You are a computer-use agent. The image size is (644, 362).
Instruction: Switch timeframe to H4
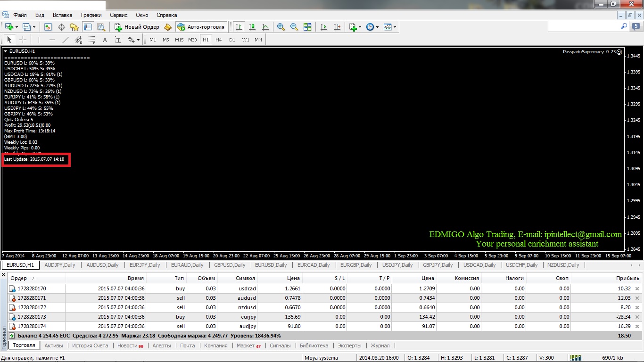pos(219,40)
